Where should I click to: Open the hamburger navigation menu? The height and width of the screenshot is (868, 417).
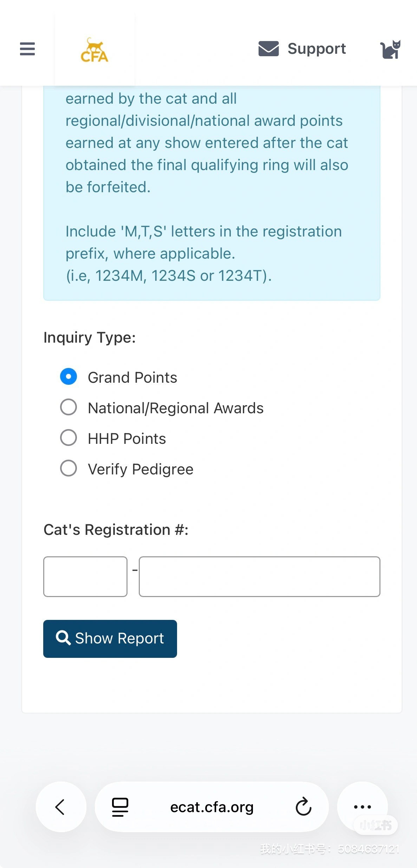click(x=27, y=49)
